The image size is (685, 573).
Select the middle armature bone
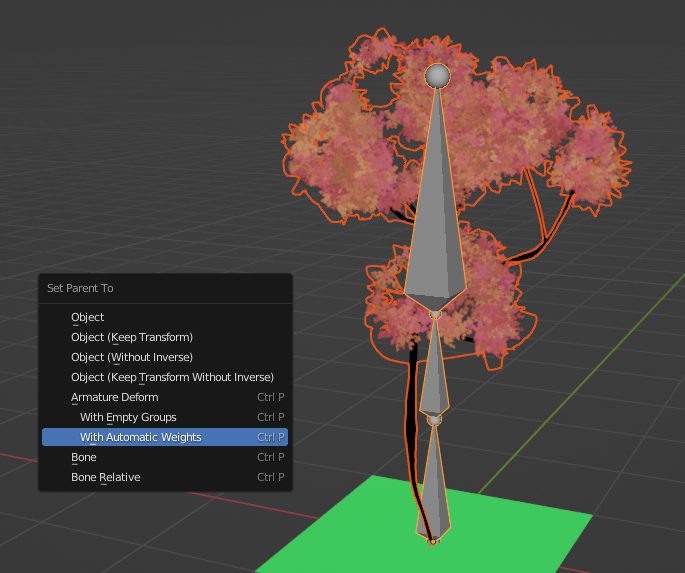(434, 370)
